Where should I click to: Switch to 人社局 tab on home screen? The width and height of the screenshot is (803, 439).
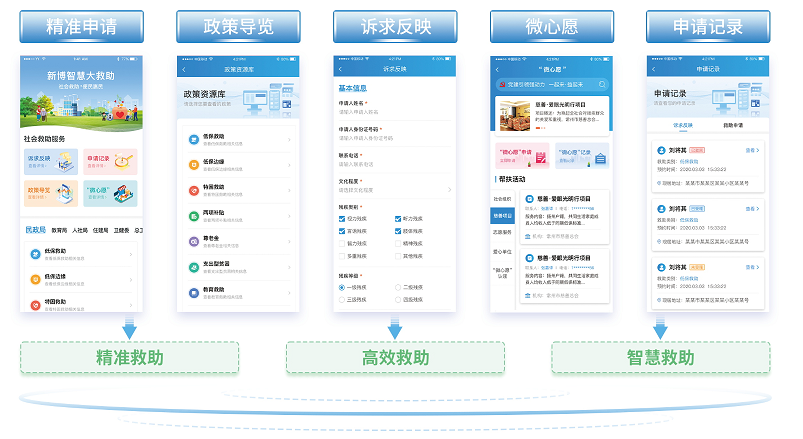click(79, 231)
